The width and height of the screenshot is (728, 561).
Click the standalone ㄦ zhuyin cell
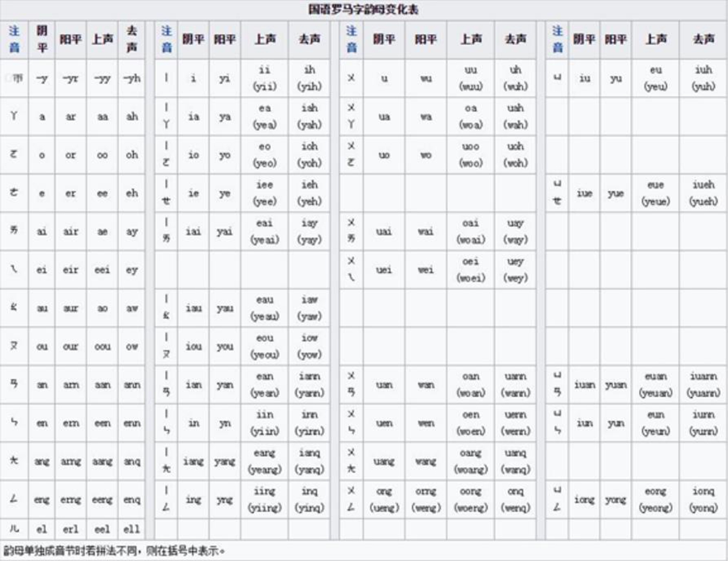(14, 529)
